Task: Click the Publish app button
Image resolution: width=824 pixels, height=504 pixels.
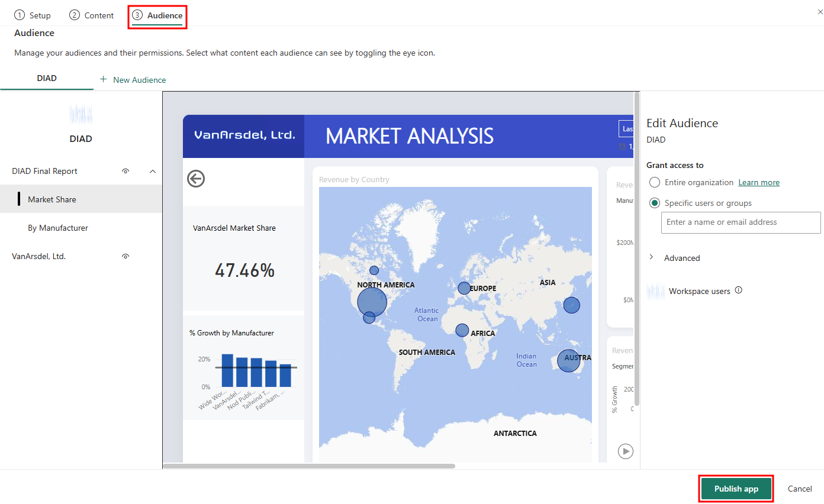Action: click(736, 489)
